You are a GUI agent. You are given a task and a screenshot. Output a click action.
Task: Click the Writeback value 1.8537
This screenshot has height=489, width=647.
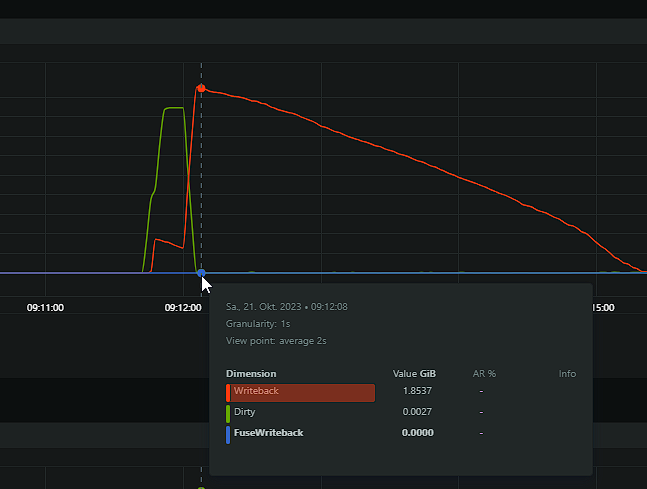coord(417,391)
